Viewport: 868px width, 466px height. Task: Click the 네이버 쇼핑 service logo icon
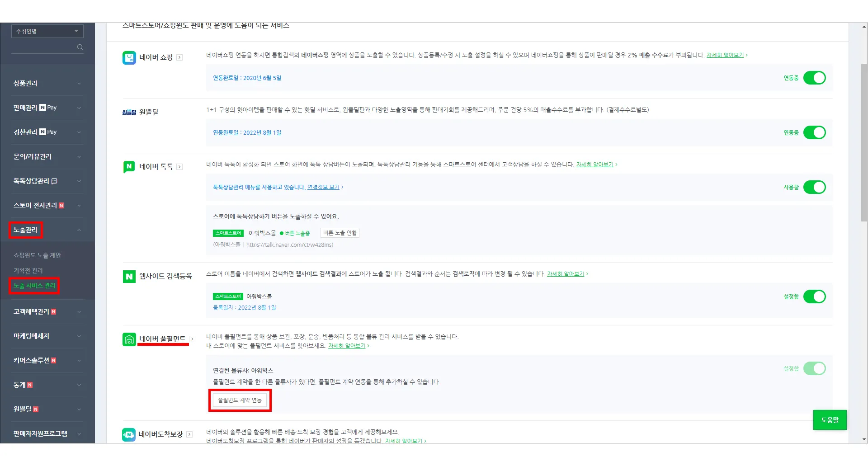tap(129, 57)
